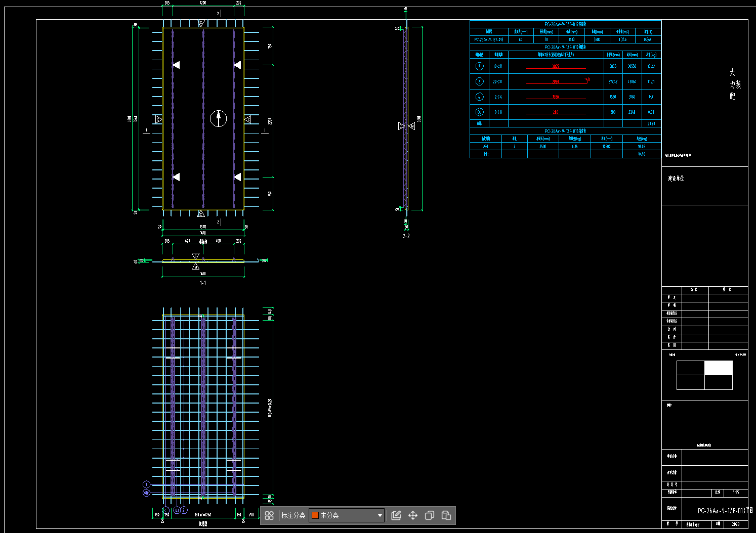
Task: Select the 2-2 section view label
Action: (x=406, y=236)
